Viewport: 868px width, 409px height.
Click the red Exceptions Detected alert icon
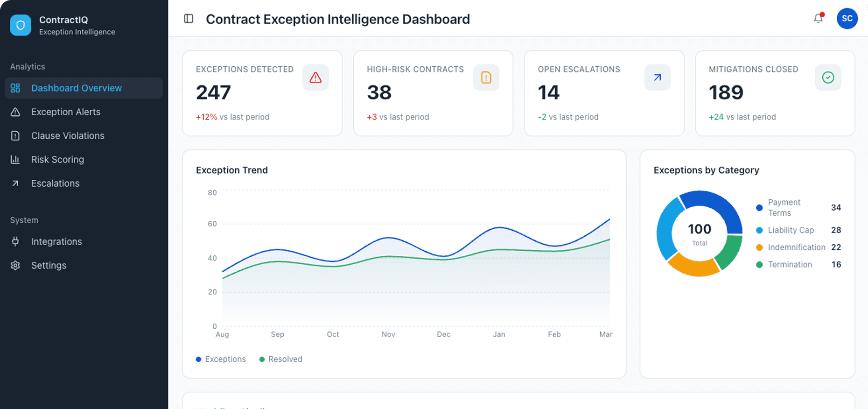tap(315, 78)
